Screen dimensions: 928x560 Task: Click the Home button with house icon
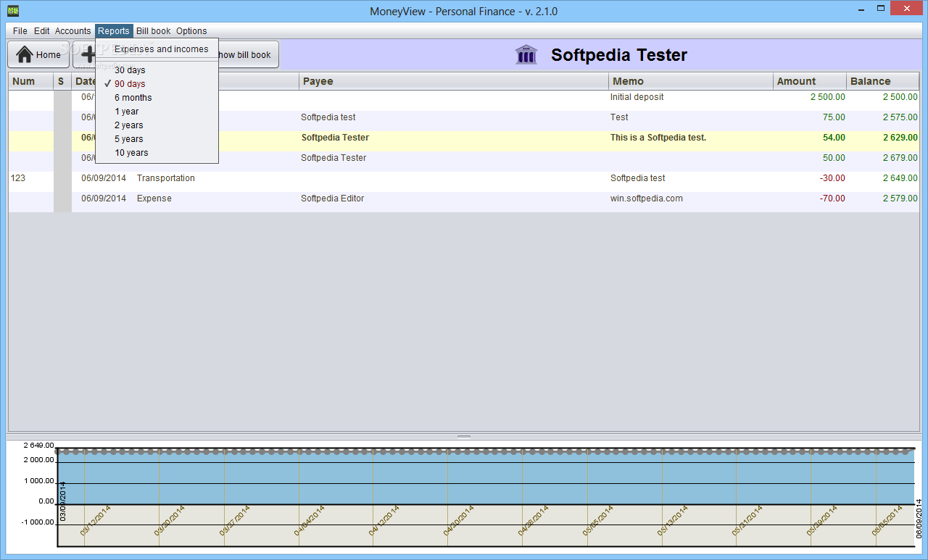tap(38, 54)
